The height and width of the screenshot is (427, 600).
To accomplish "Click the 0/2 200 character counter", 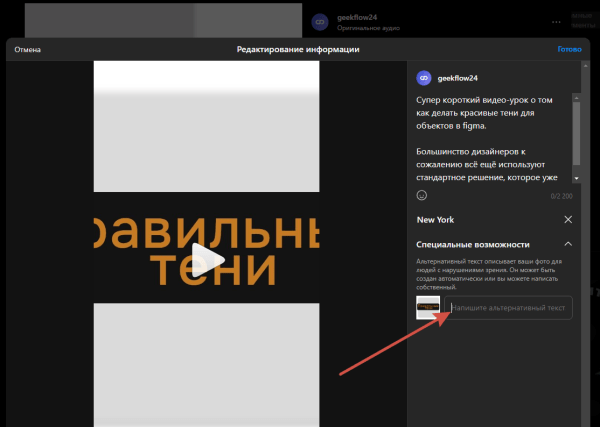I will point(561,196).
